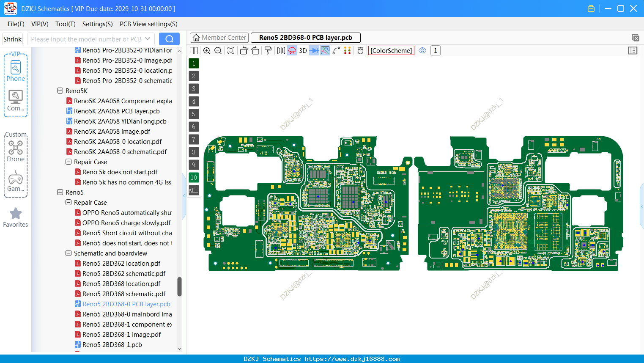Toggle the eye visibility icon
This screenshot has width=644, height=363.
pyautogui.click(x=422, y=51)
